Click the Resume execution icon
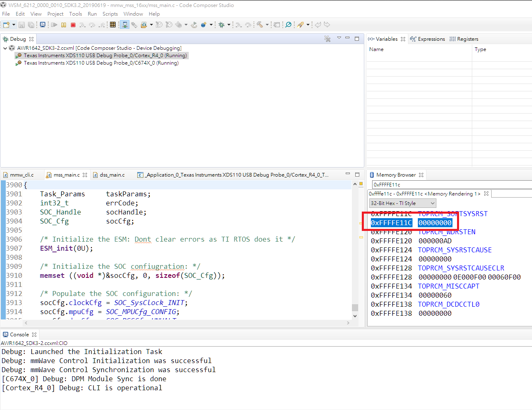The image size is (532, 410). coord(54,25)
